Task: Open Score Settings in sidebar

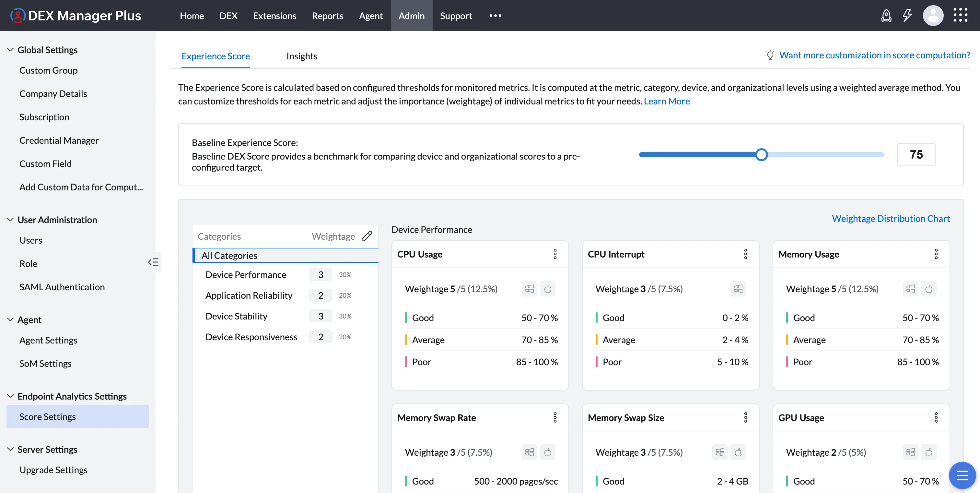Action: [77, 416]
